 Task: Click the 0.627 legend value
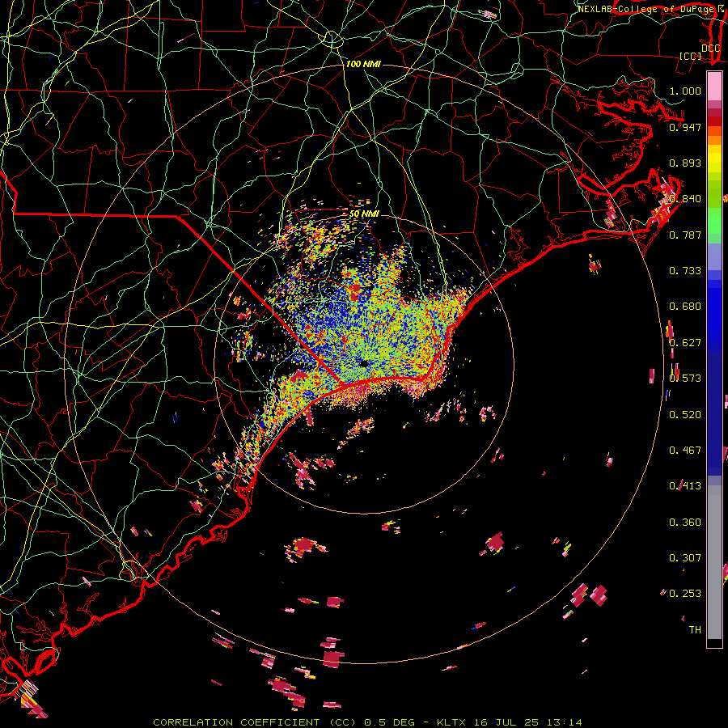click(685, 343)
